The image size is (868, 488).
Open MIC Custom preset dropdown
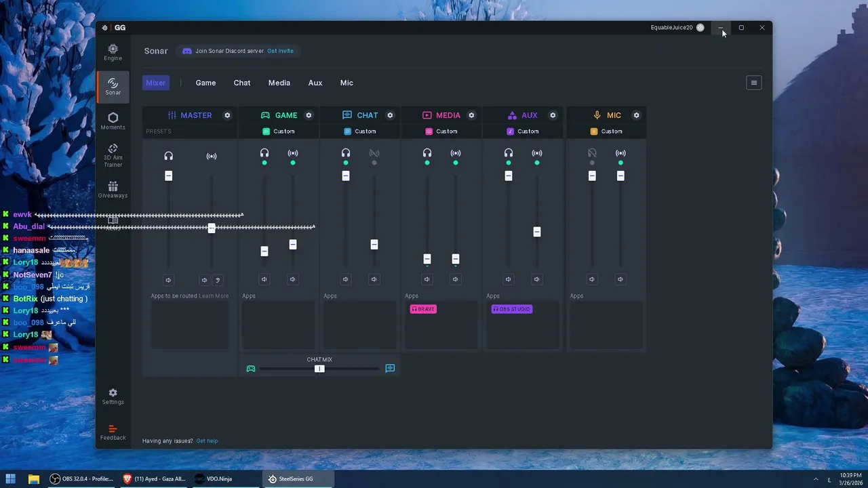point(606,131)
